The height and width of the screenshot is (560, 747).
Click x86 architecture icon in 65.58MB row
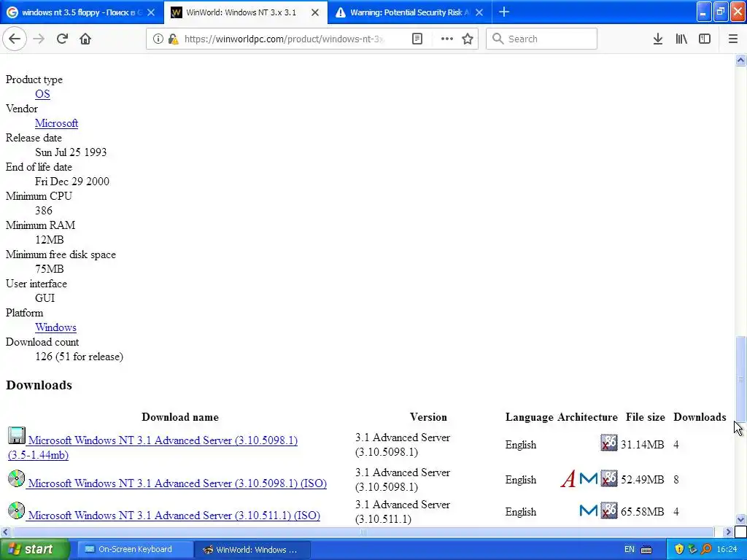(x=609, y=510)
